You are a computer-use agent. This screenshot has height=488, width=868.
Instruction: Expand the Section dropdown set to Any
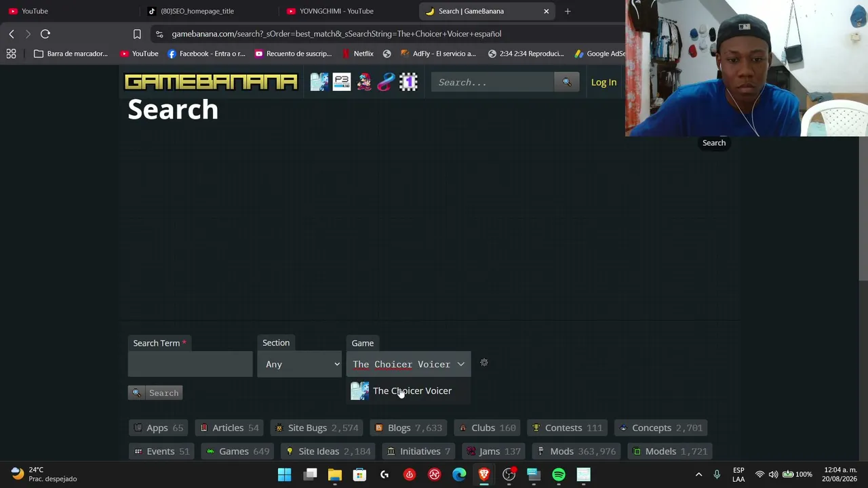[x=299, y=364]
